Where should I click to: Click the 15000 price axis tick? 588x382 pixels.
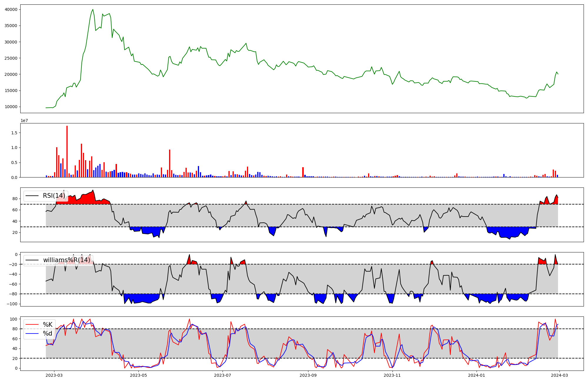pos(11,91)
